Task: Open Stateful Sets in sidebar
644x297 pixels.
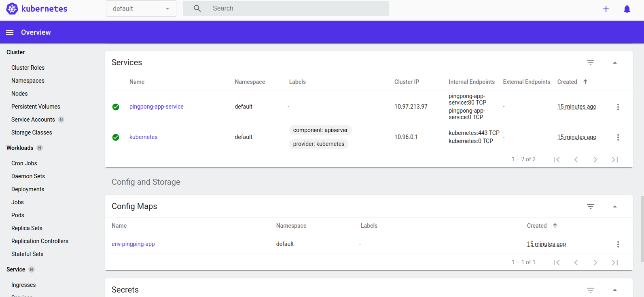Action: tap(27, 254)
